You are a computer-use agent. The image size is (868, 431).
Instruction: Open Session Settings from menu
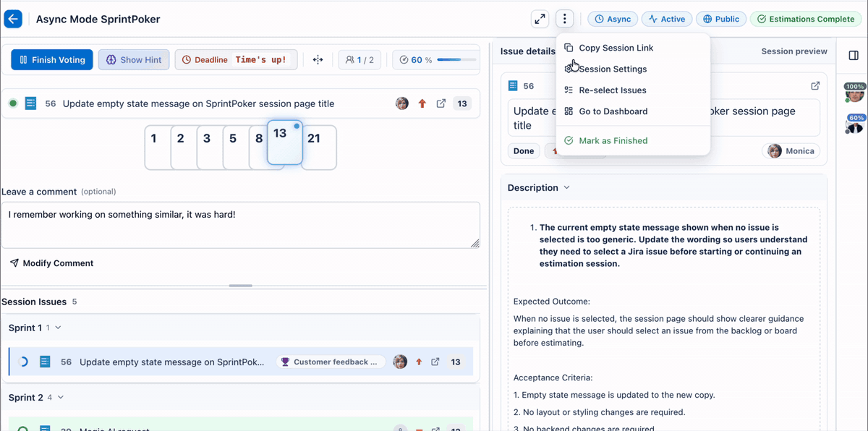click(x=633, y=69)
